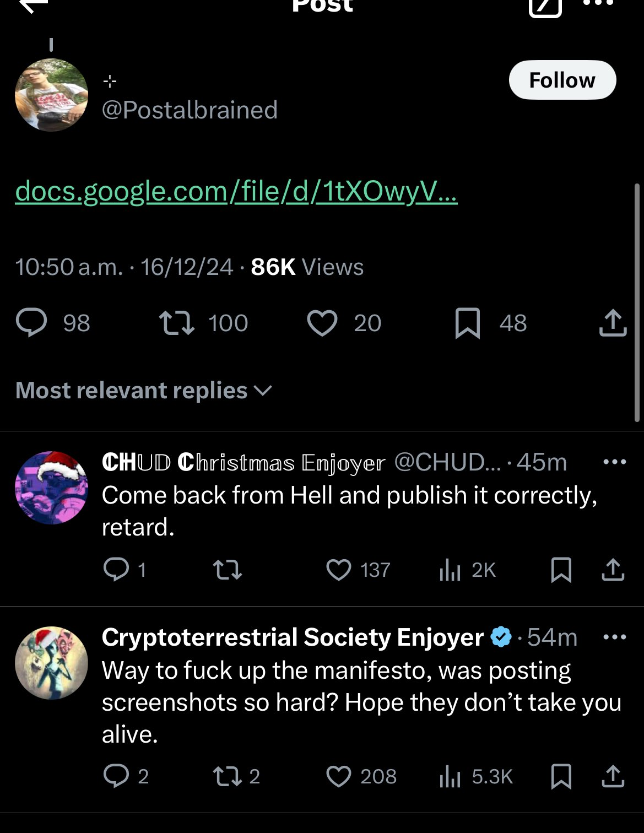This screenshot has height=833, width=644.
Task: Open more options on CHUD Christmas Enjoyer reply
Action: (x=615, y=462)
